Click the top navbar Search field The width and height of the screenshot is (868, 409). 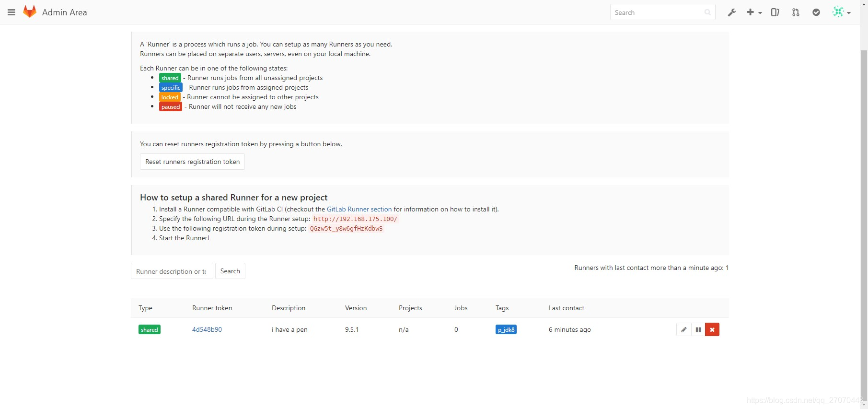coord(657,12)
